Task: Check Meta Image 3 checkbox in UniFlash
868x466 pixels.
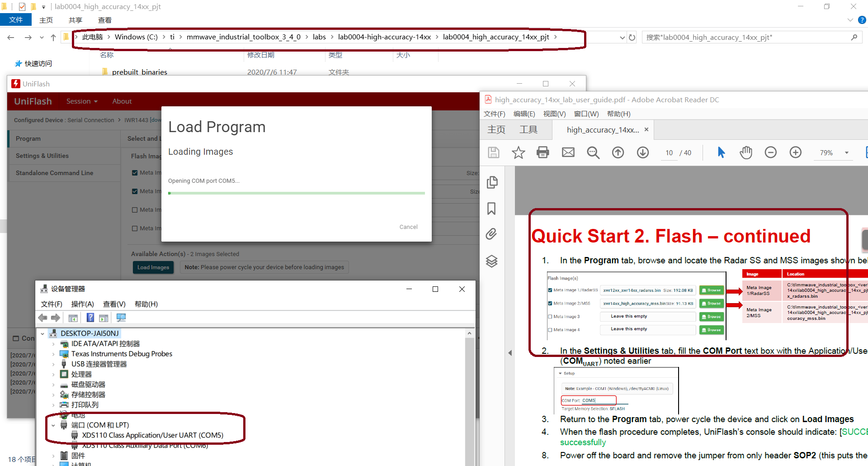Action: click(135, 209)
